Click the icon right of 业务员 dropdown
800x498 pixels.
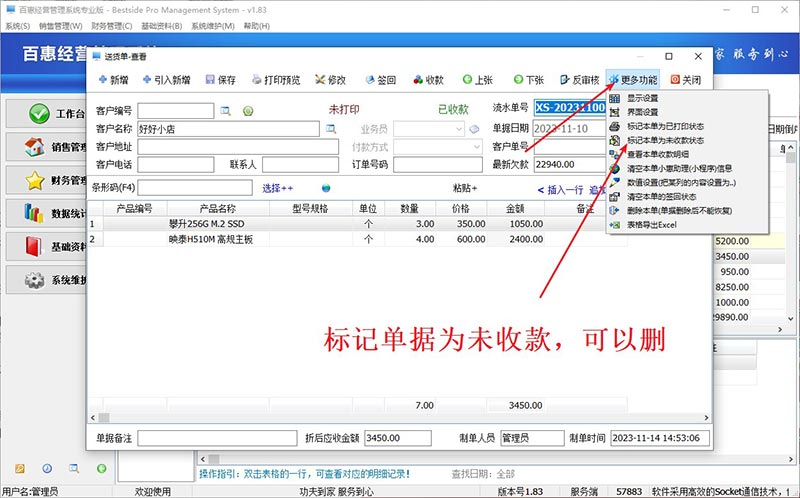tap(474, 129)
